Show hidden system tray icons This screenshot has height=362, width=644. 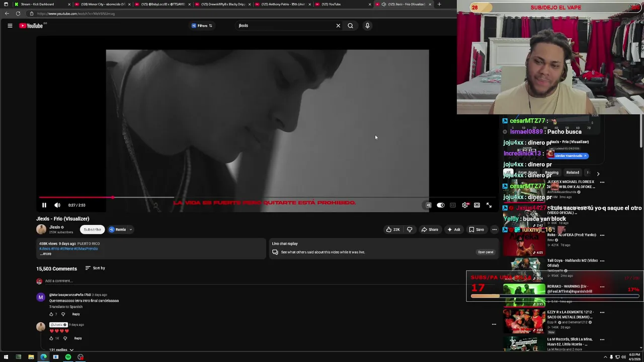click(x=605, y=357)
